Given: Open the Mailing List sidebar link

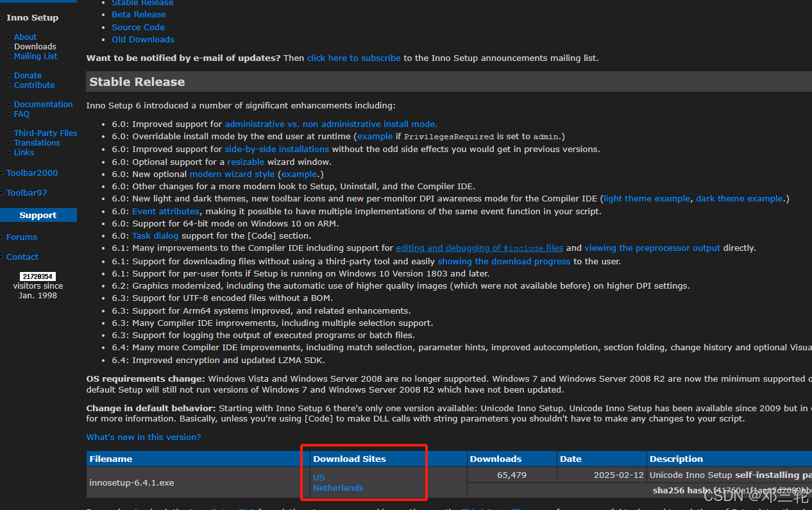Looking at the screenshot, I should coord(35,56).
